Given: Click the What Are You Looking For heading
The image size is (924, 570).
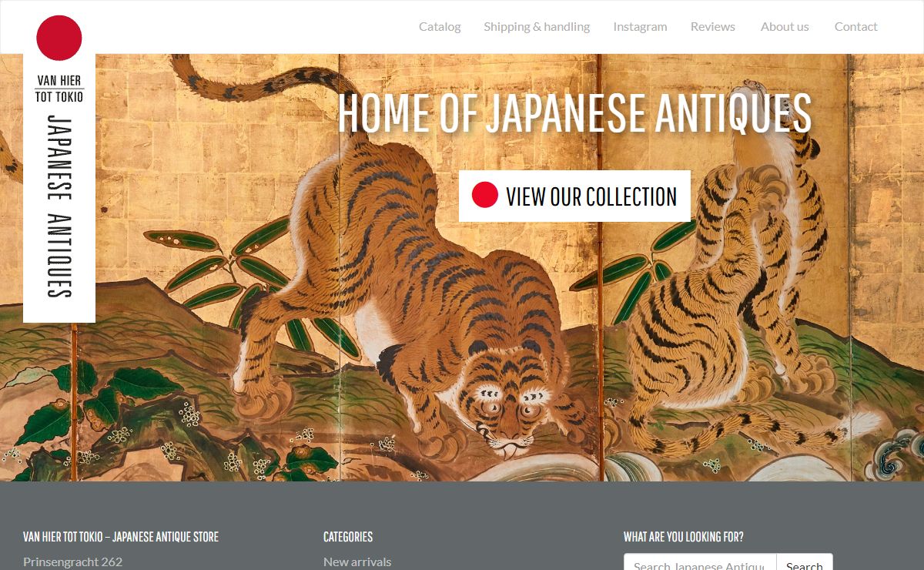Looking at the screenshot, I should coord(684,537).
